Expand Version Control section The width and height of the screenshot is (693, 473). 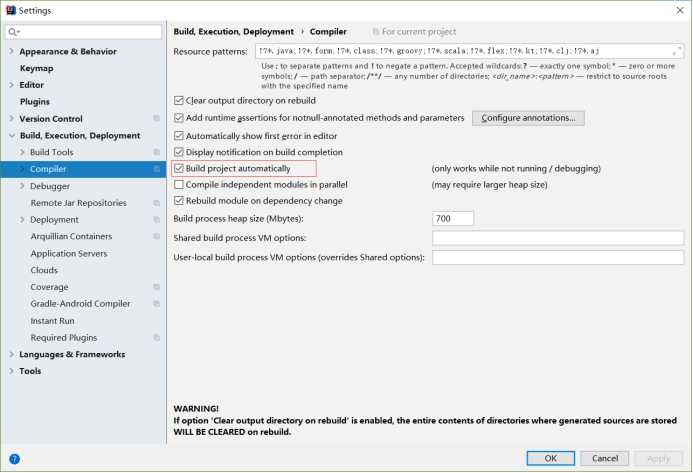tap(11, 118)
